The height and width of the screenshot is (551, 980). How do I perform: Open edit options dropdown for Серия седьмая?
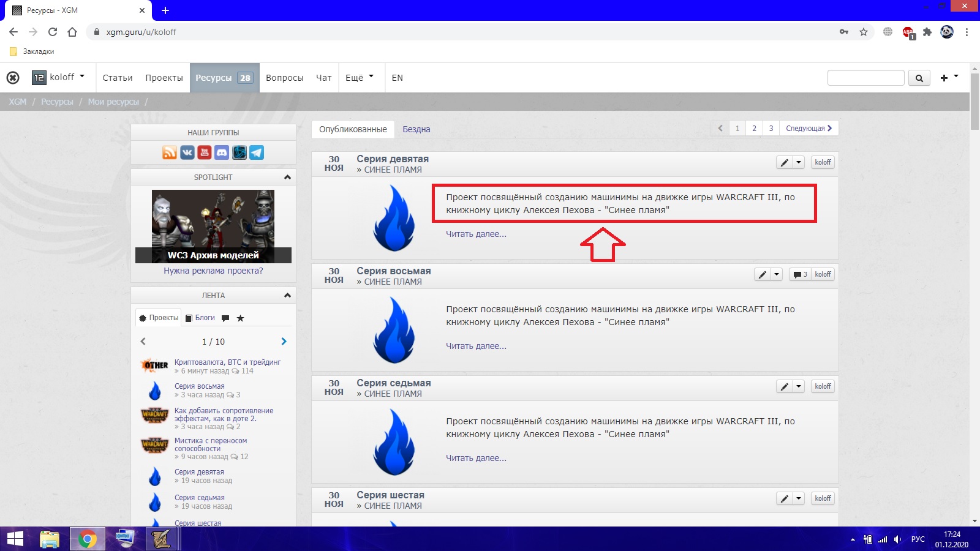pyautogui.click(x=799, y=386)
